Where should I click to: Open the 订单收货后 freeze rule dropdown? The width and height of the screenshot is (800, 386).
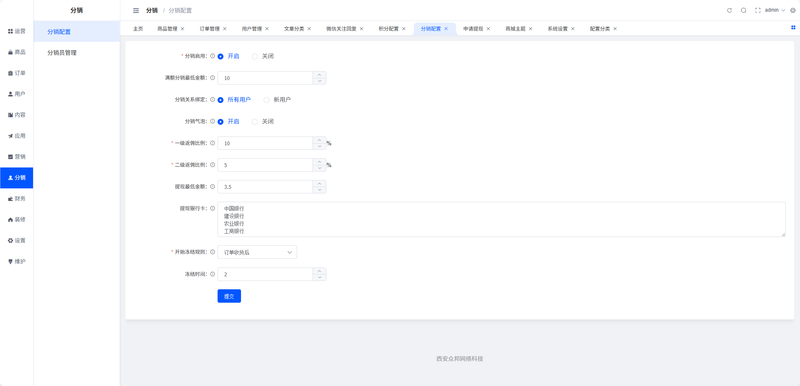[257, 252]
